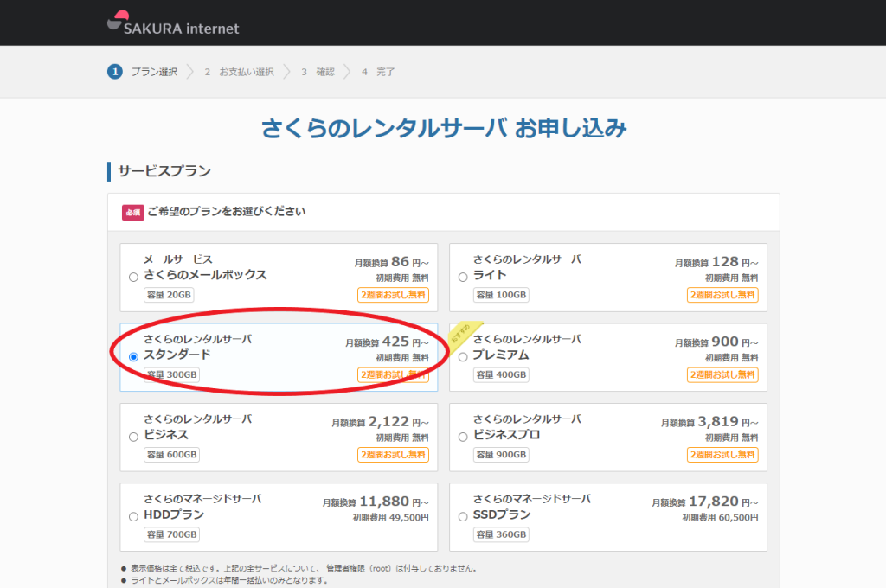This screenshot has height=588, width=886.
Task: Click the さくらのレンタルサーバ お申し込み page title
Action: pos(444,128)
